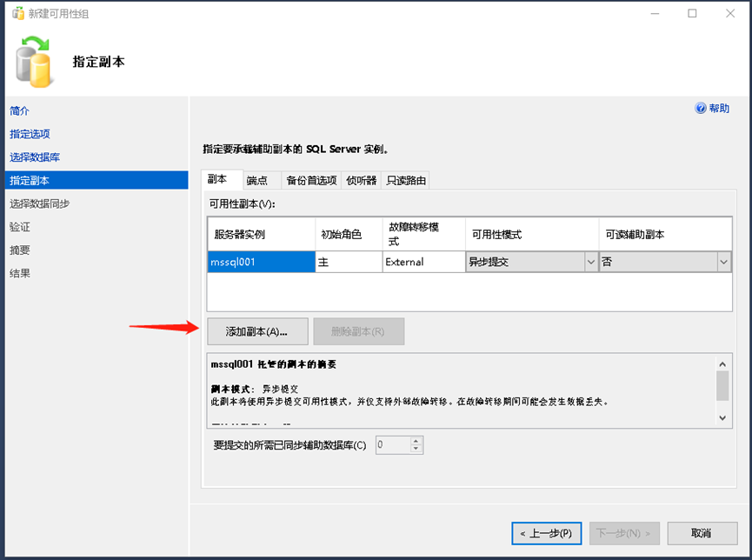Image resolution: width=752 pixels, height=560 pixels.
Task: Click the database cylinder wizard icon
Action: click(x=34, y=63)
